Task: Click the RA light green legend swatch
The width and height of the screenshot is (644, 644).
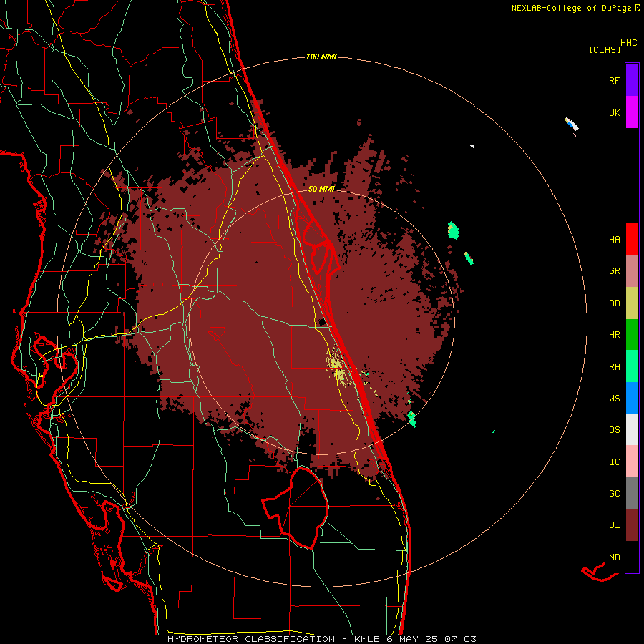Action: coord(632,366)
